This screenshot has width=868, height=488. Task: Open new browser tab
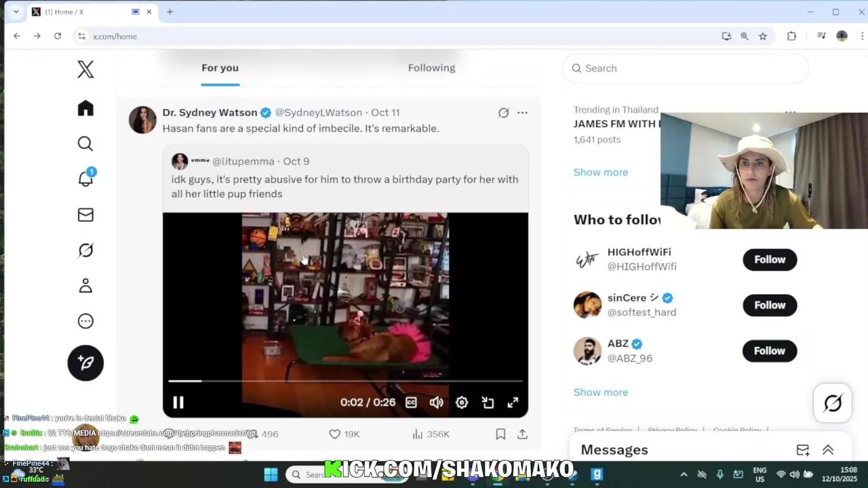(x=170, y=12)
